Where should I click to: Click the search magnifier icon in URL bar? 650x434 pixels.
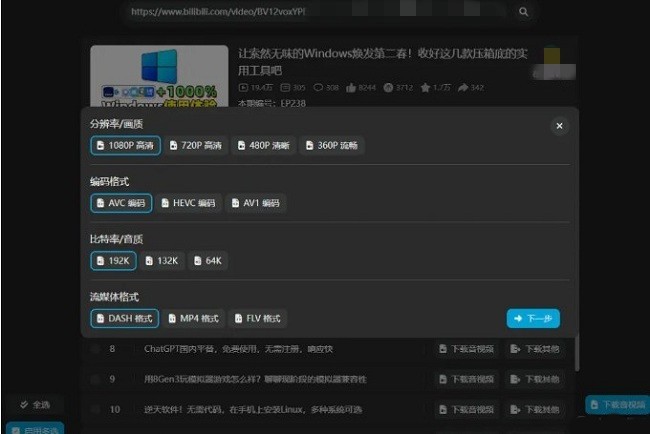tap(523, 12)
